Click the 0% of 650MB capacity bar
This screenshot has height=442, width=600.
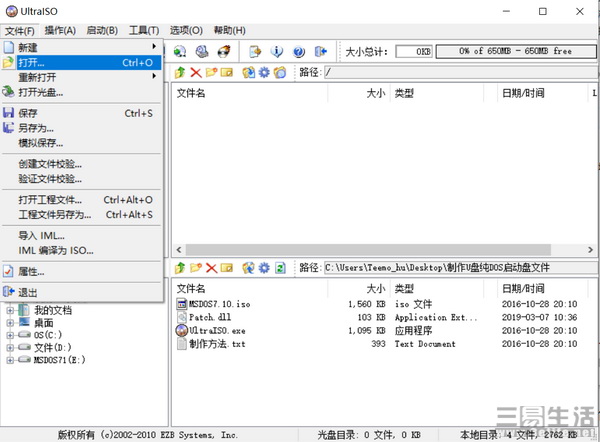coord(515,51)
